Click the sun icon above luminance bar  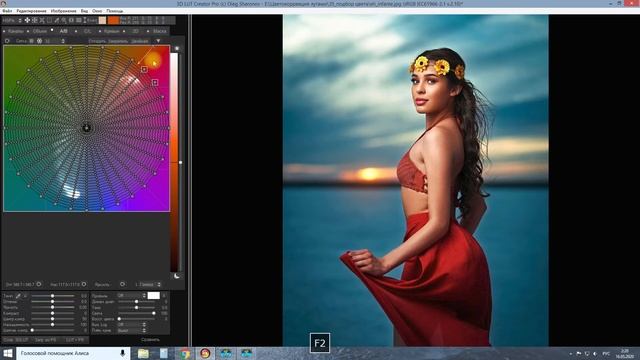pyautogui.click(x=177, y=48)
